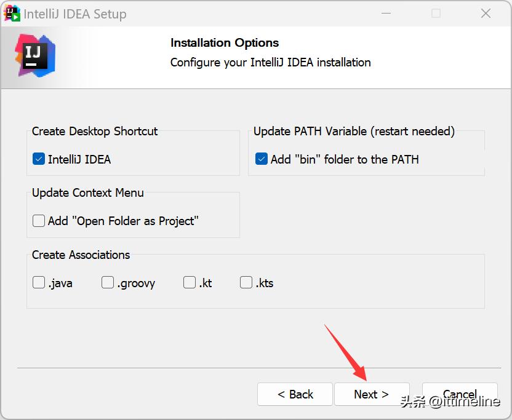Uncheck Add "bin" folder to the PATH
The height and width of the screenshot is (420, 512).
tap(261, 159)
